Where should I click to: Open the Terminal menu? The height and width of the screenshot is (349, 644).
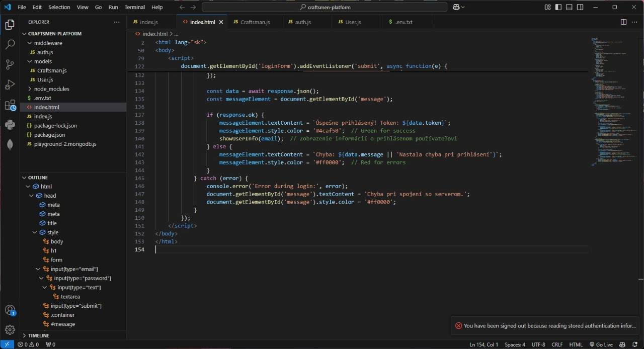[x=134, y=7]
